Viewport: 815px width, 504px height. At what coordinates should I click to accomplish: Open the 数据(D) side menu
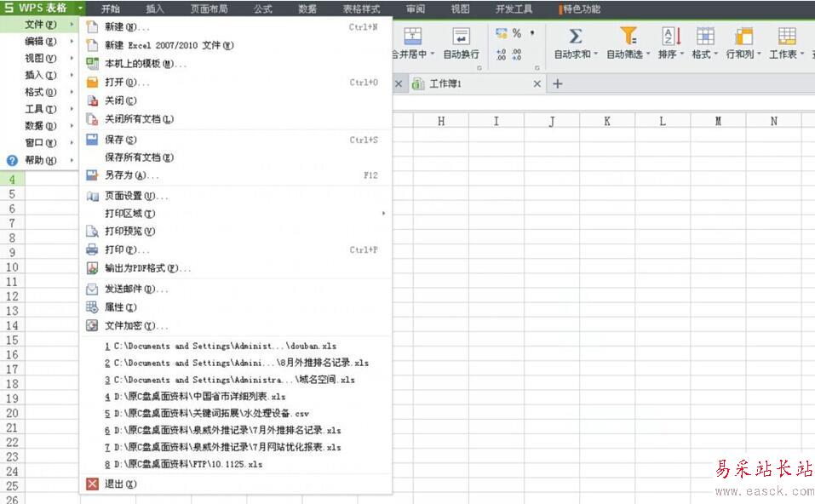coord(39,126)
